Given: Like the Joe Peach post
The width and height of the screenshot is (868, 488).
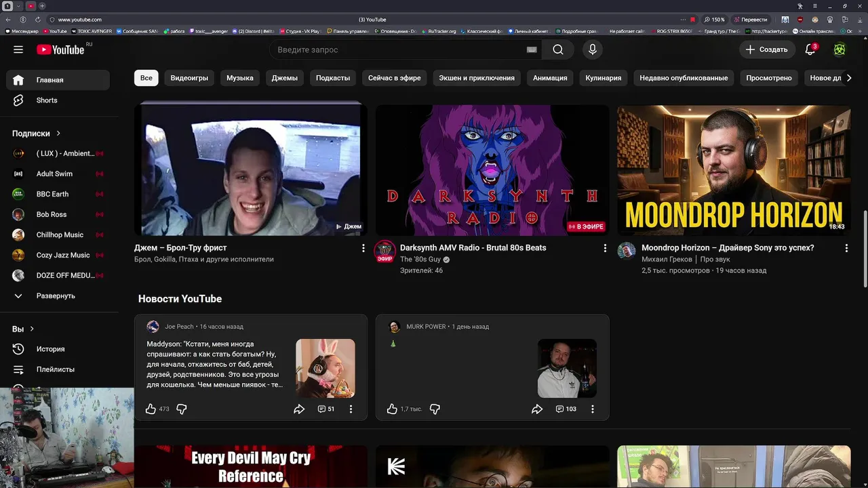Looking at the screenshot, I should [x=151, y=409].
